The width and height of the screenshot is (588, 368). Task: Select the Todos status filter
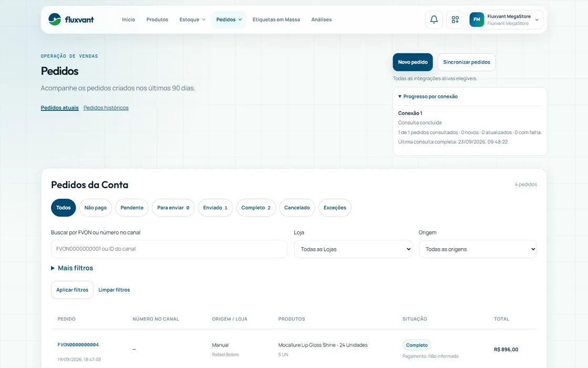tap(64, 208)
